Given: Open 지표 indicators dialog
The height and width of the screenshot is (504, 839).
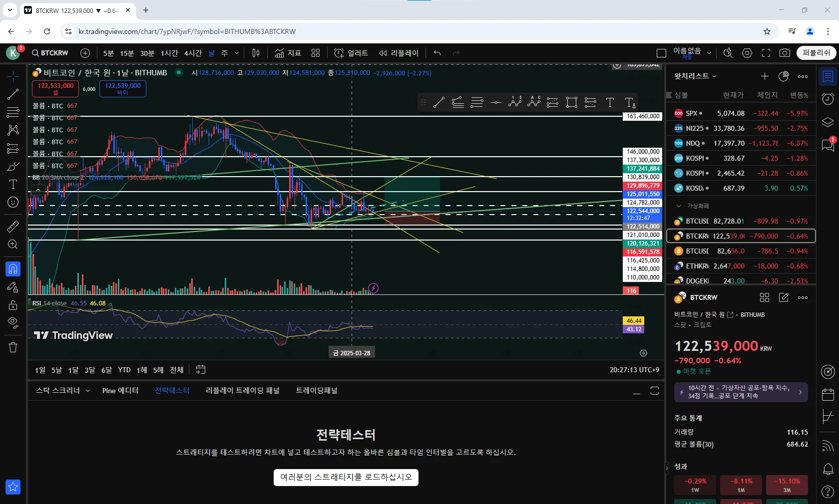Looking at the screenshot, I should coord(288,53).
